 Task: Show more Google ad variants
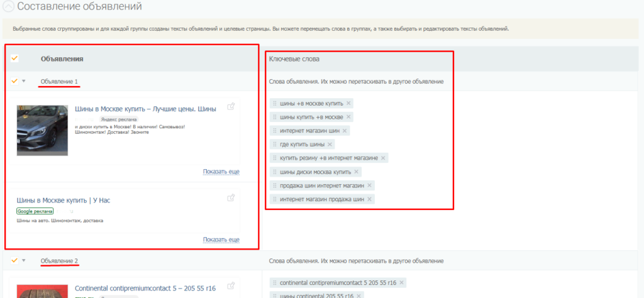(221, 240)
